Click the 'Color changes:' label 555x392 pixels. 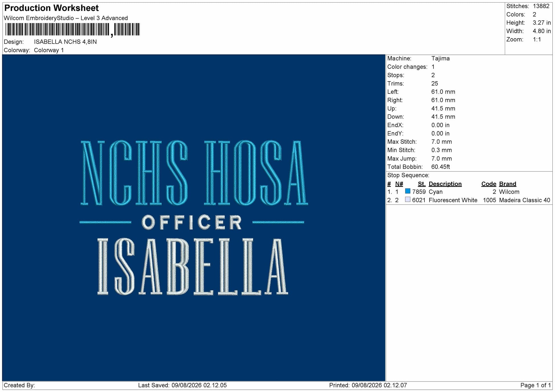click(x=407, y=67)
